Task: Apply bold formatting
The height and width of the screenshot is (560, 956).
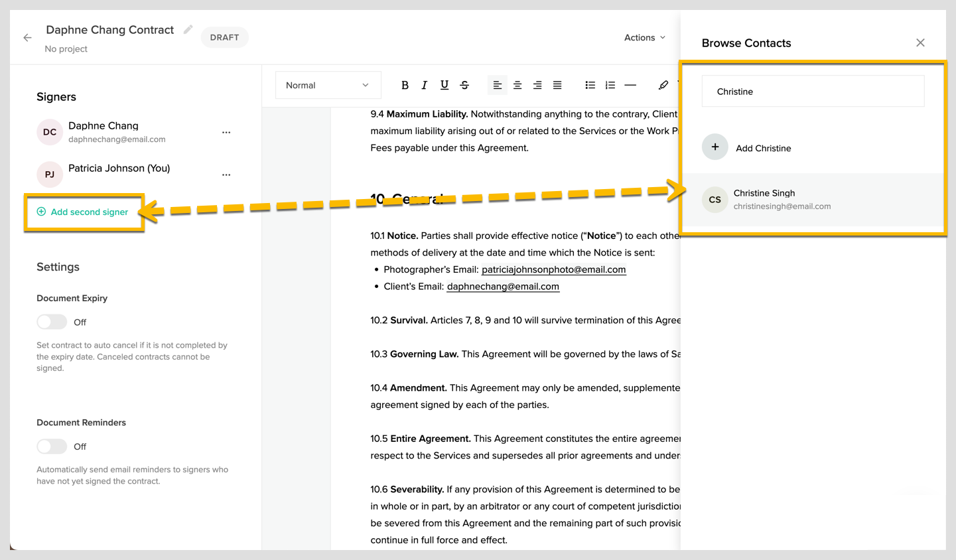Action: (x=405, y=85)
